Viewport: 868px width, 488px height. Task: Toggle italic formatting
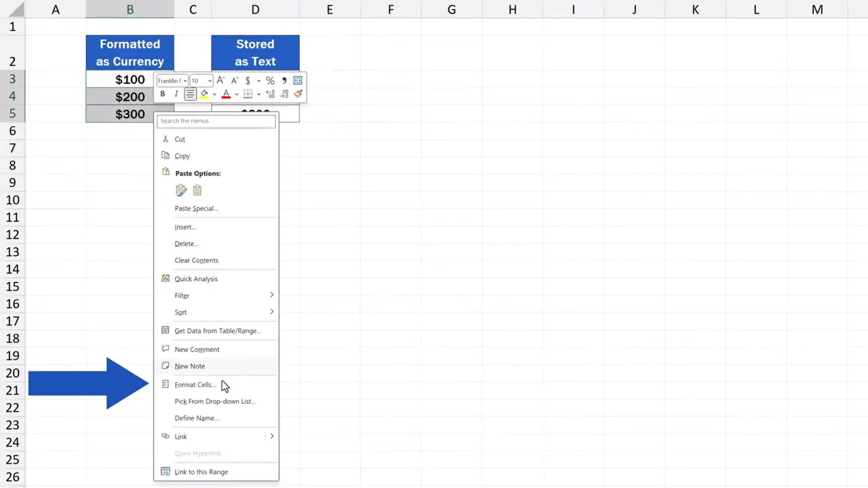point(176,94)
